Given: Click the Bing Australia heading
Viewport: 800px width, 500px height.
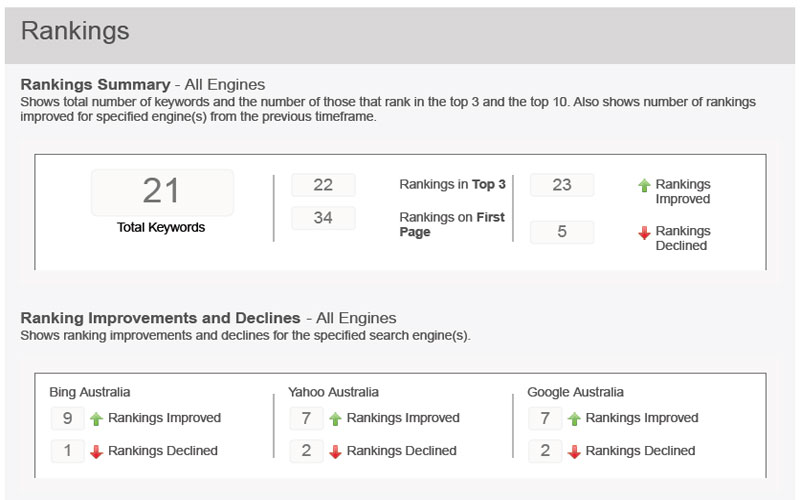Looking at the screenshot, I should 90,392.
